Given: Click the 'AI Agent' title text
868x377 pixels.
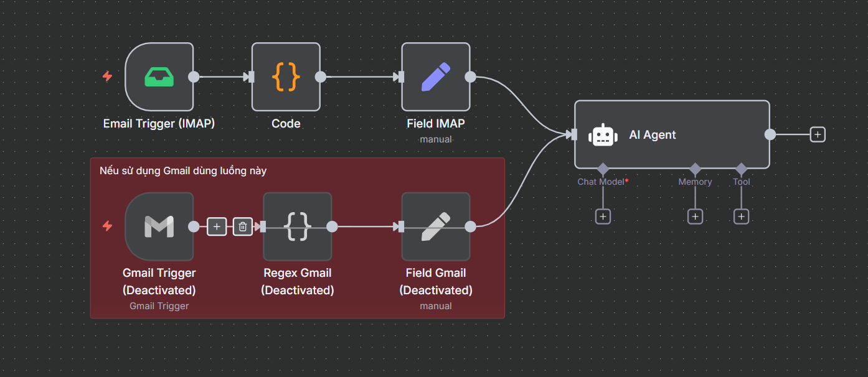Looking at the screenshot, I should [653, 135].
